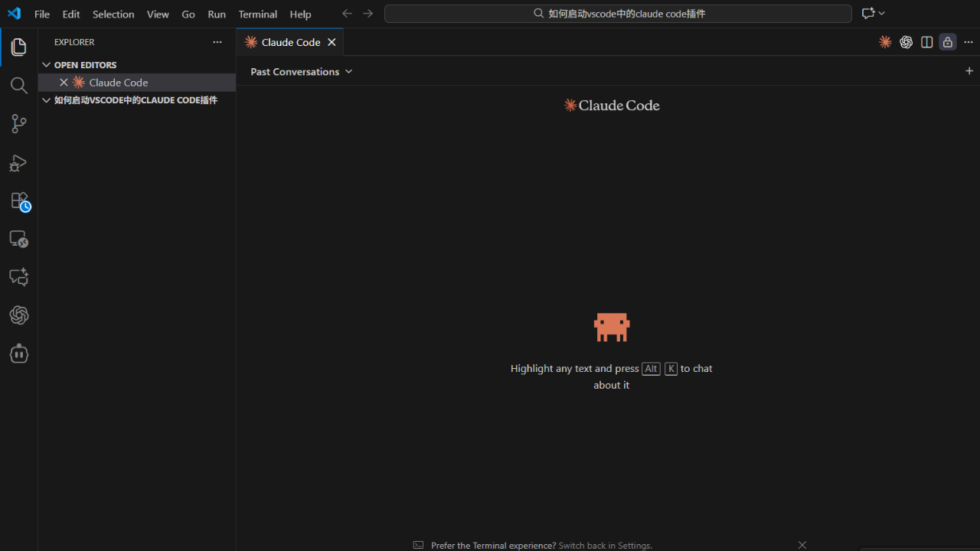Click the command center search box
Image resolution: width=980 pixels, height=551 pixels.
pos(618,14)
